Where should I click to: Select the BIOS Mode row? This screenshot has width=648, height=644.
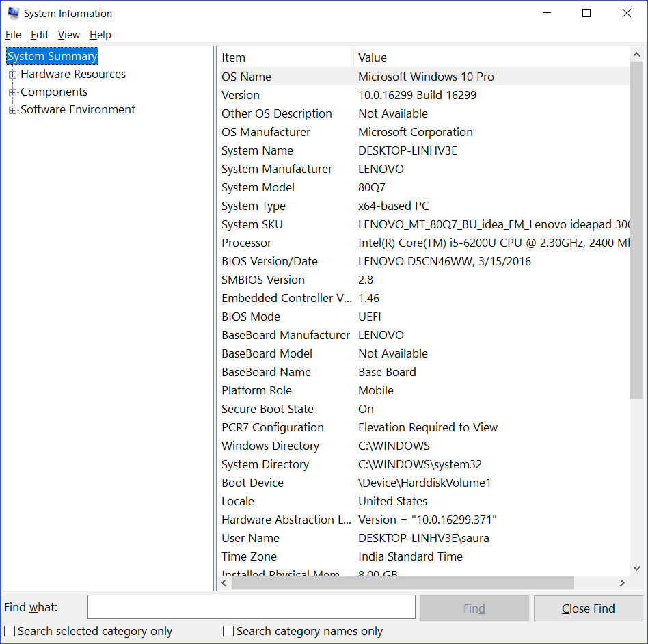point(424,317)
